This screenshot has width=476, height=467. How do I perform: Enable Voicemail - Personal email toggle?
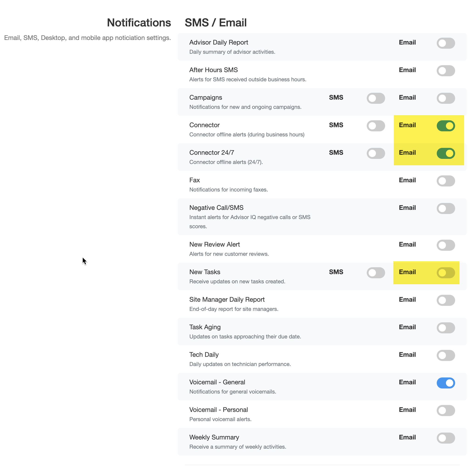[446, 410]
